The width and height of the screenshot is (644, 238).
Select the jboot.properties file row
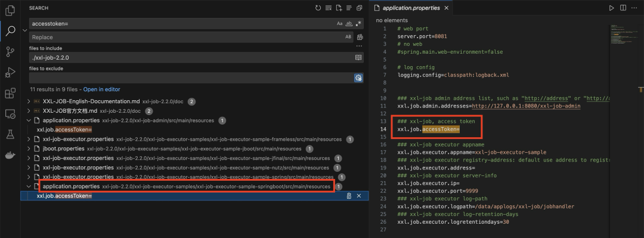194,149
